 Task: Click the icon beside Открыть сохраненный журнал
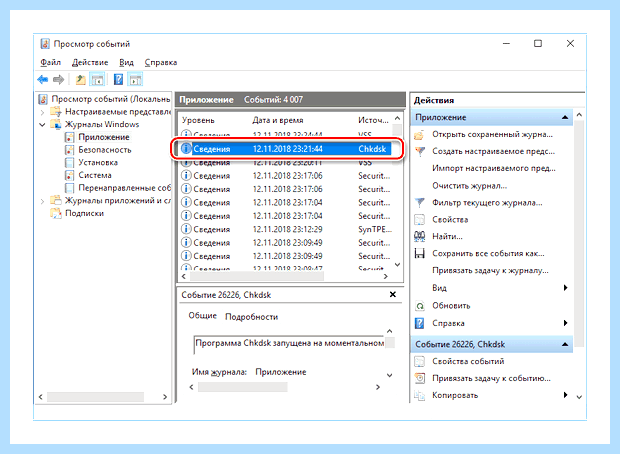click(x=419, y=135)
